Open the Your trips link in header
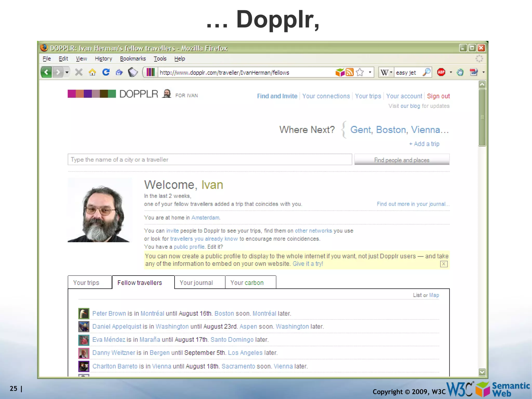 click(368, 96)
